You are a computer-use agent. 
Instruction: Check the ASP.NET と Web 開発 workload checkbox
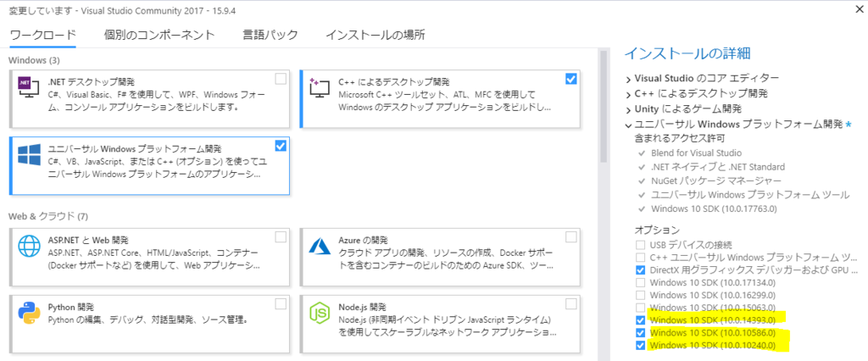(281, 237)
